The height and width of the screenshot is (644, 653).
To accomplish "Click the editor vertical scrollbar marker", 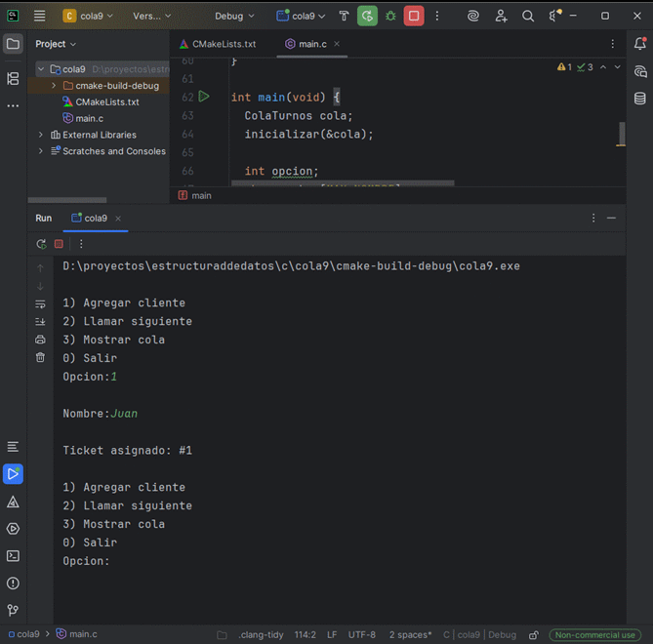I will pos(621,134).
